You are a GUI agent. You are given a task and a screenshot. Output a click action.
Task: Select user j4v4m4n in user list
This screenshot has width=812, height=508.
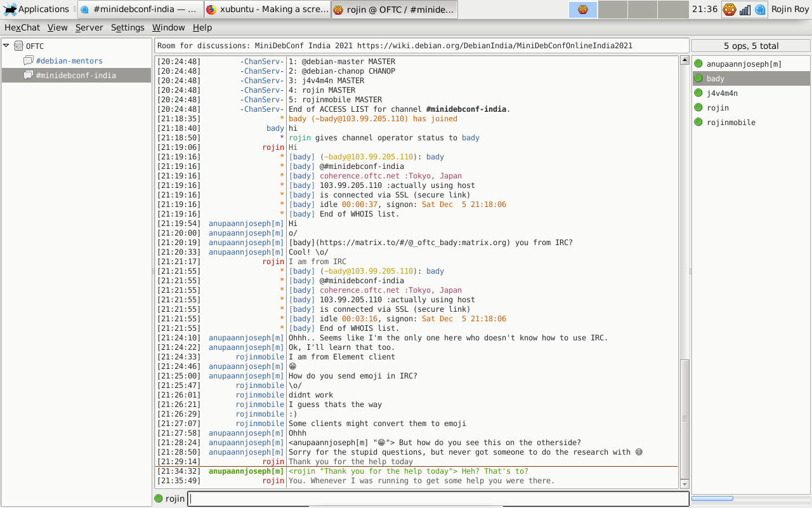[x=751, y=93]
